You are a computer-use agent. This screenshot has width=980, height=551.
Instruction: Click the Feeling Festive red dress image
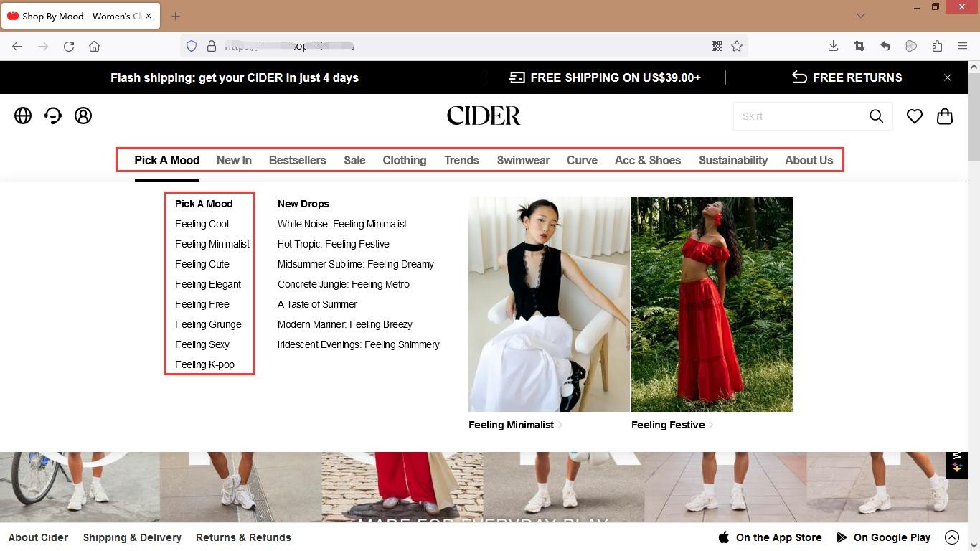[x=712, y=304]
